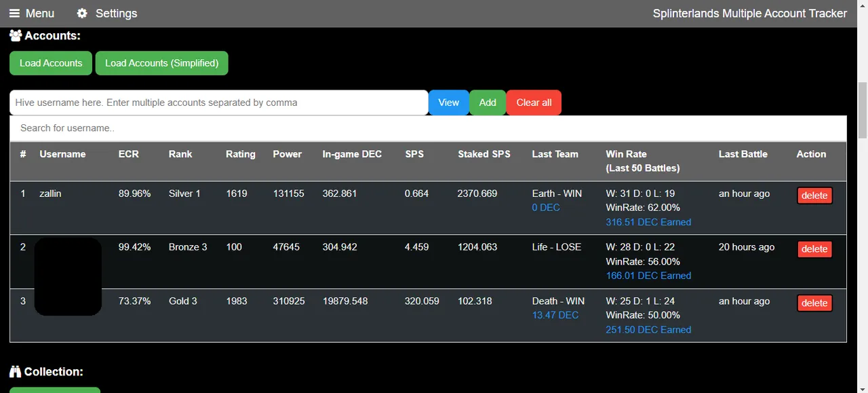Image resolution: width=868 pixels, height=393 pixels.
Task: Click the 2370.669 staked SPS value
Action: click(x=477, y=193)
